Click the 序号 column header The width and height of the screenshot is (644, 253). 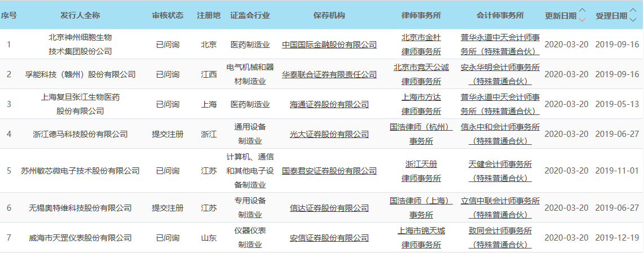pyautogui.click(x=8, y=16)
